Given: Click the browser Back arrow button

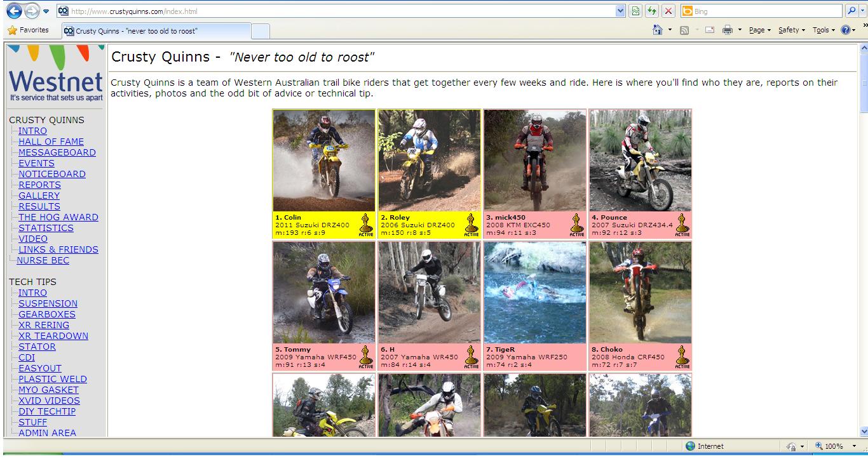Looking at the screenshot, I should 14,11.
